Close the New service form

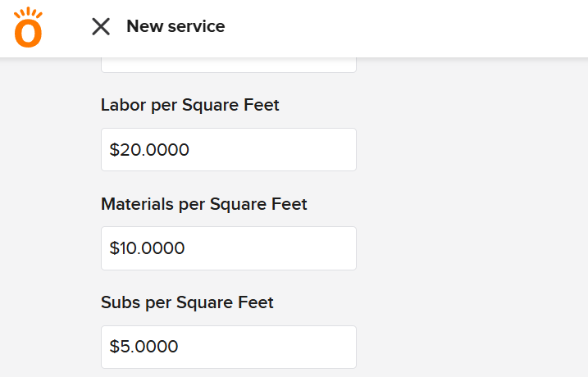tap(101, 27)
